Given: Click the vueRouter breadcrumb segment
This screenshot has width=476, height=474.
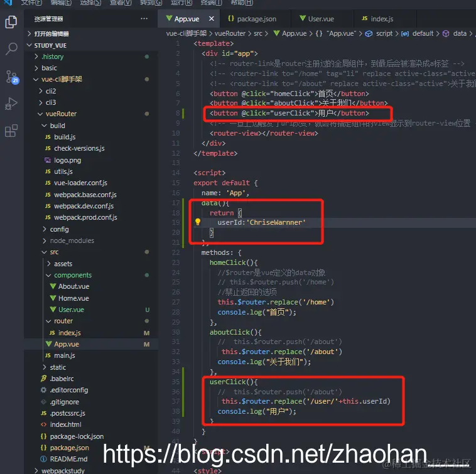Looking at the screenshot, I should tap(230, 33).
